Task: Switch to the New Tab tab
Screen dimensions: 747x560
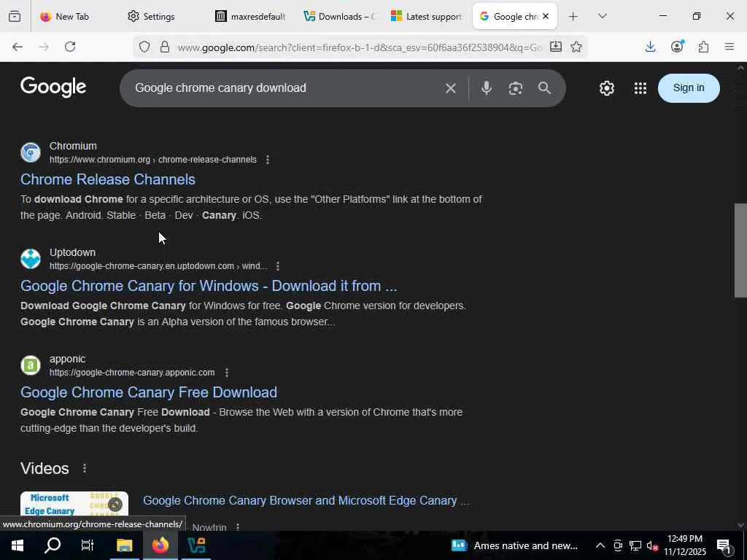Action: (x=71, y=16)
